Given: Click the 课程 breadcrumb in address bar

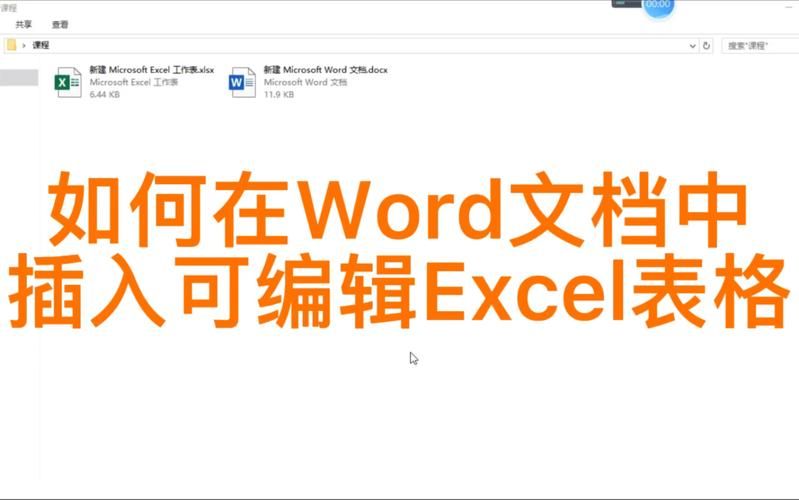Looking at the screenshot, I should click(41, 45).
